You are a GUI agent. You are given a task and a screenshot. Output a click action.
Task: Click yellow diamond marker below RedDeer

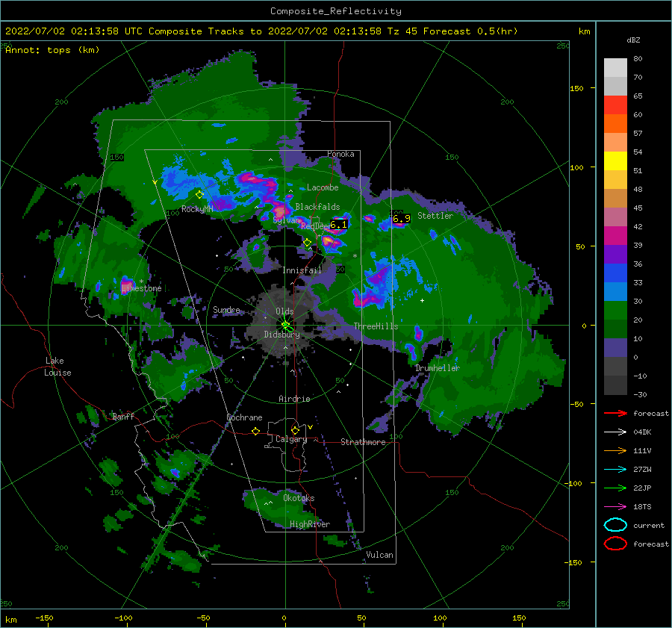coord(308,243)
